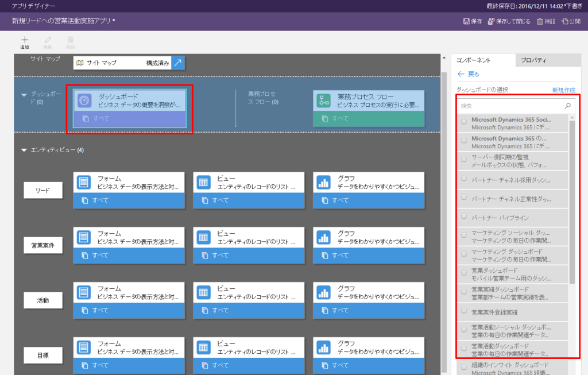Image resolution: width=588 pixels, height=375 pixels.
Task: Click the canvas vertical scrollbar up arrow
Action: [x=444, y=58]
